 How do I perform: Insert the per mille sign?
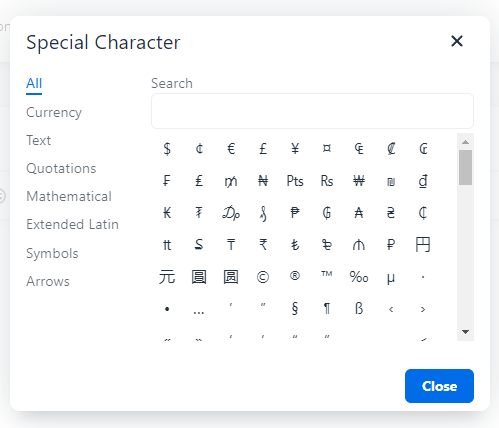pyautogui.click(x=359, y=277)
